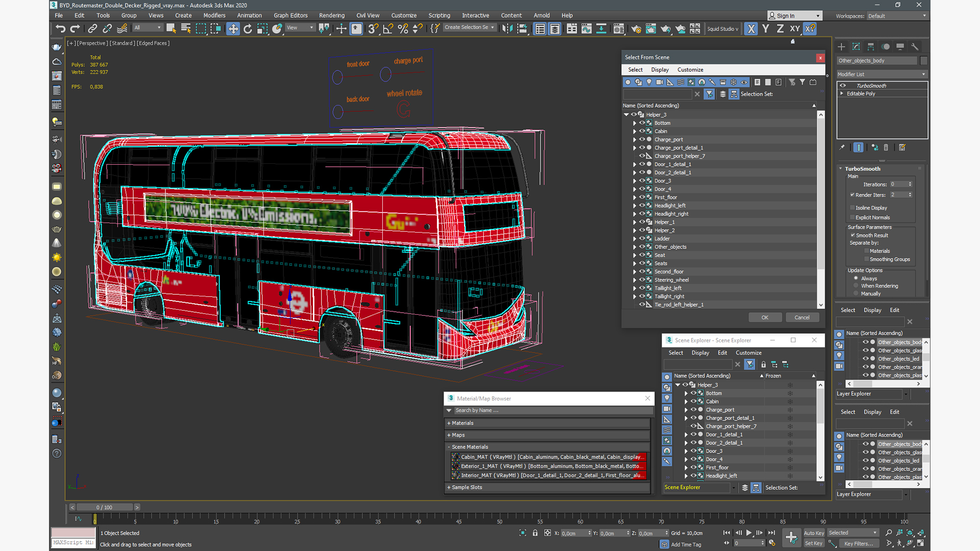Click the Mirror tool icon

(x=507, y=29)
